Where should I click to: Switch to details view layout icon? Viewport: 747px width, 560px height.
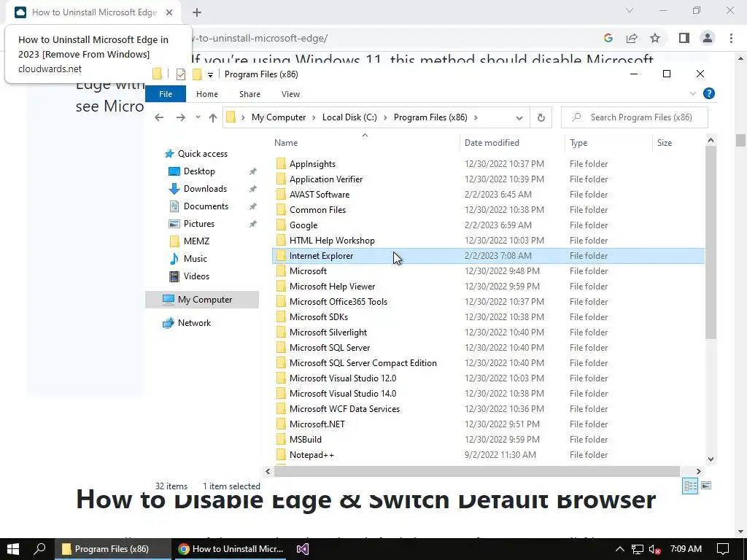tap(690, 486)
